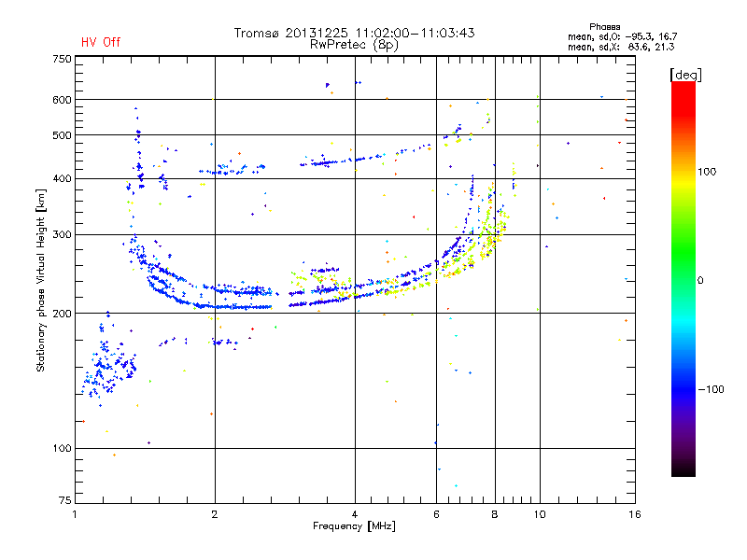Viewport: 747px width, 560px height.
Task: Click y-axis tick label '400'
Action: click(62, 178)
